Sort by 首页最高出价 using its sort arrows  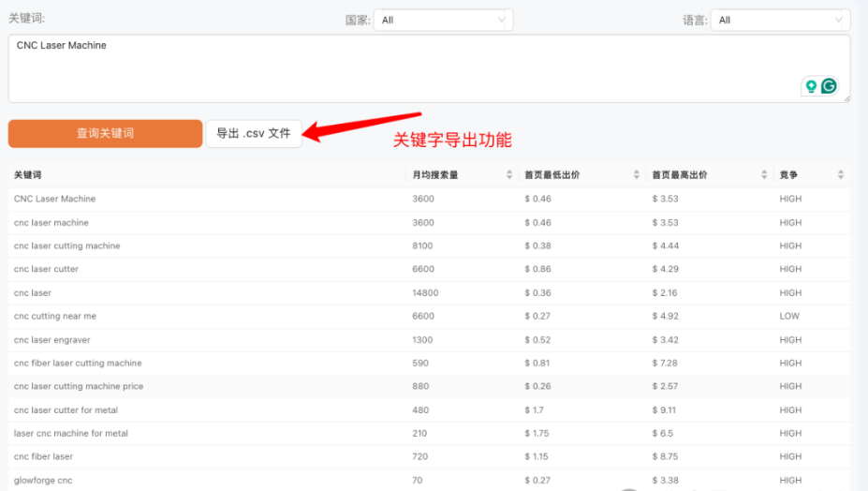pyautogui.click(x=764, y=175)
